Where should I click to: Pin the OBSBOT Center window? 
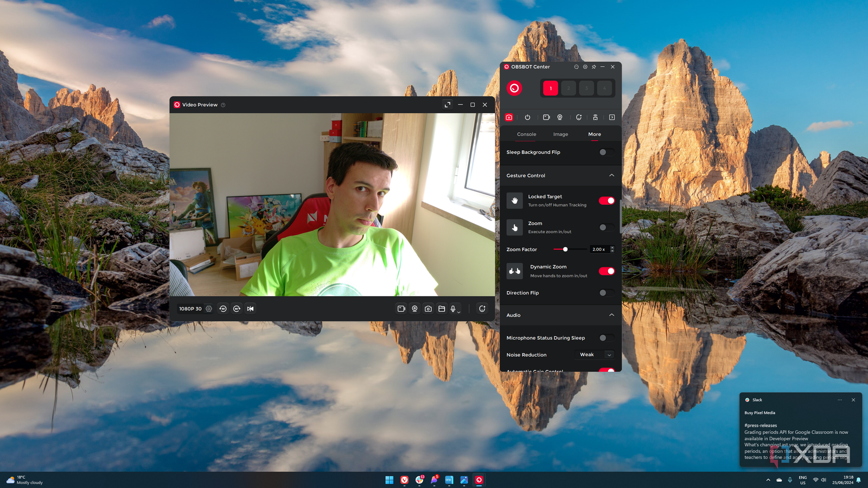593,67
